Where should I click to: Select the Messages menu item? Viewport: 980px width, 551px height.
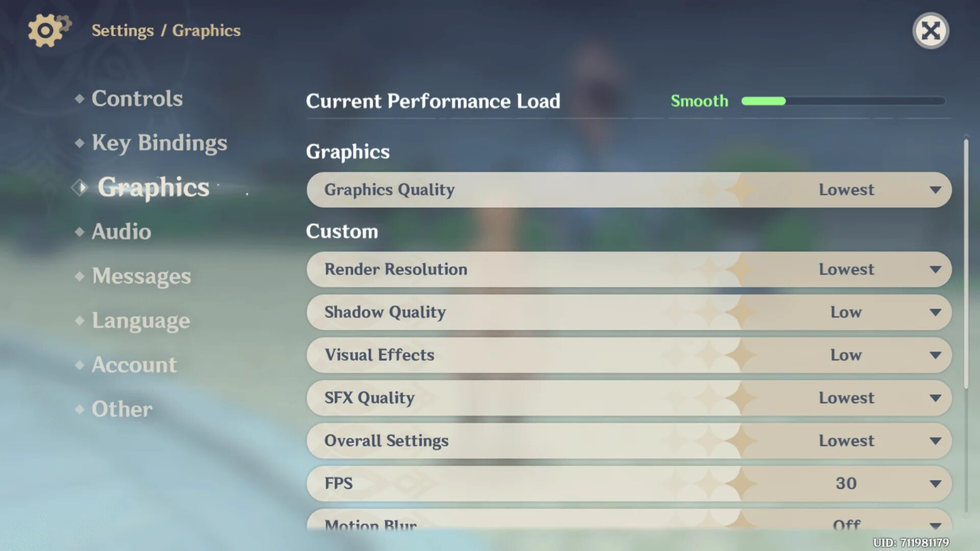tap(142, 276)
